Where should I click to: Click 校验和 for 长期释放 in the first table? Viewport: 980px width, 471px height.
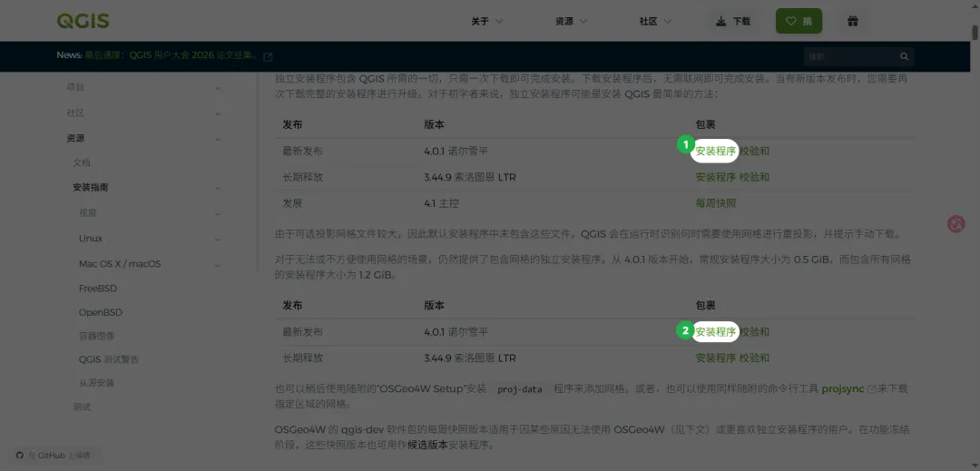tap(754, 177)
